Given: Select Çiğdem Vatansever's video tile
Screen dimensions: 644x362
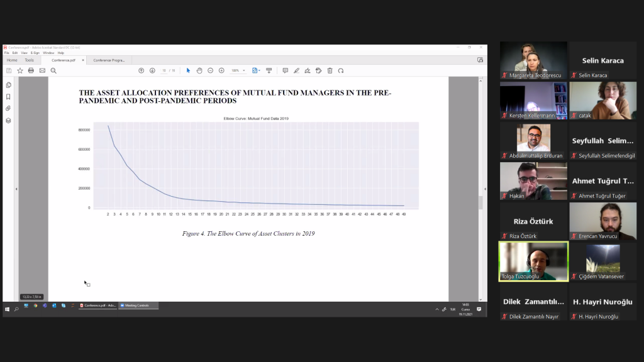Looking at the screenshot, I should click(603, 261).
